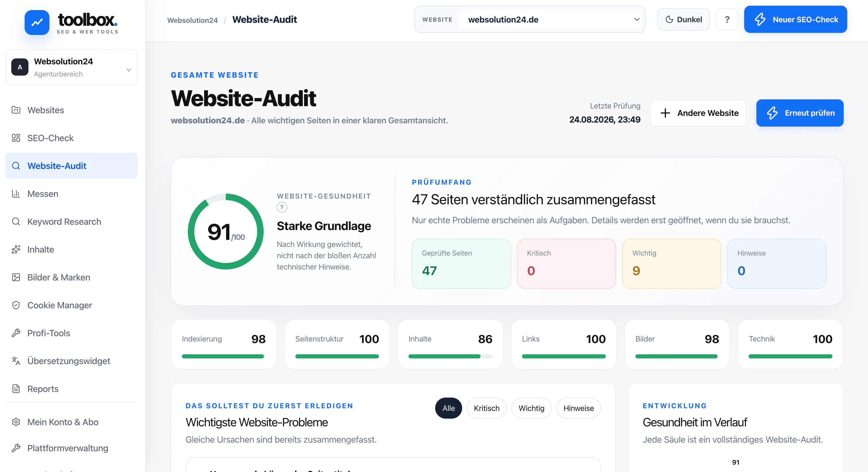Click the Plattformverwaltung wrench icon

tap(16, 448)
